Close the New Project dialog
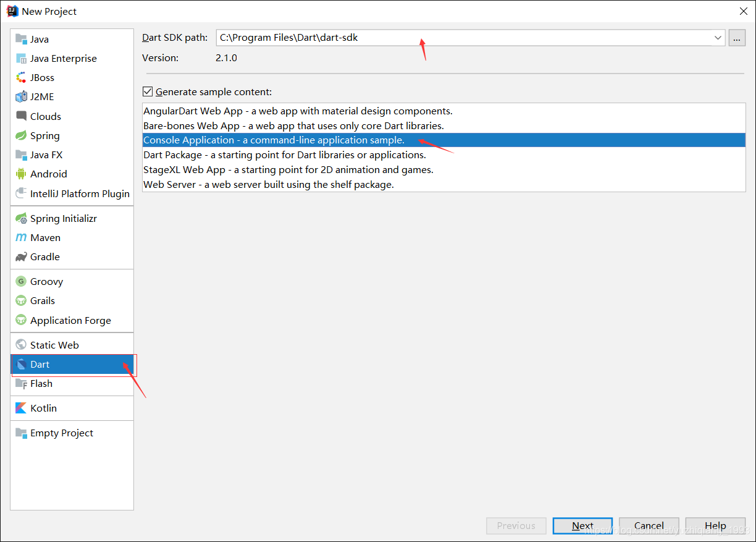Image resolution: width=756 pixels, height=542 pixels. 742,11
